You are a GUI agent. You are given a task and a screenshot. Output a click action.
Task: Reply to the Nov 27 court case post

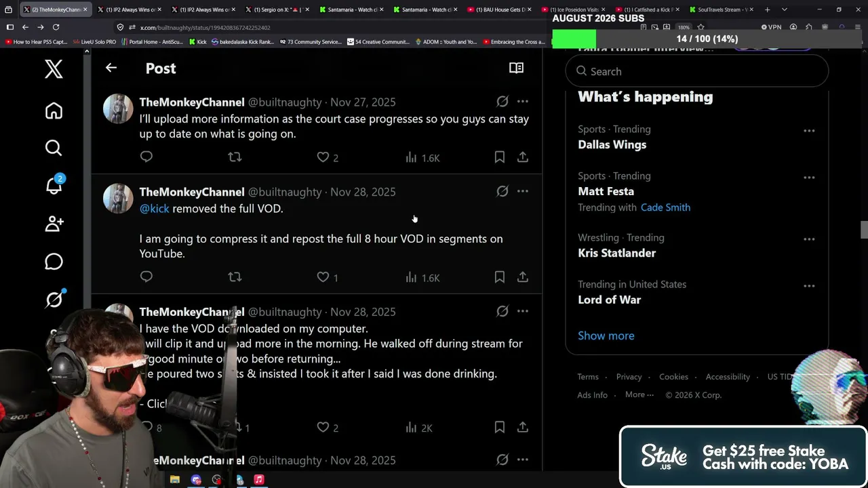coord(146,157)
